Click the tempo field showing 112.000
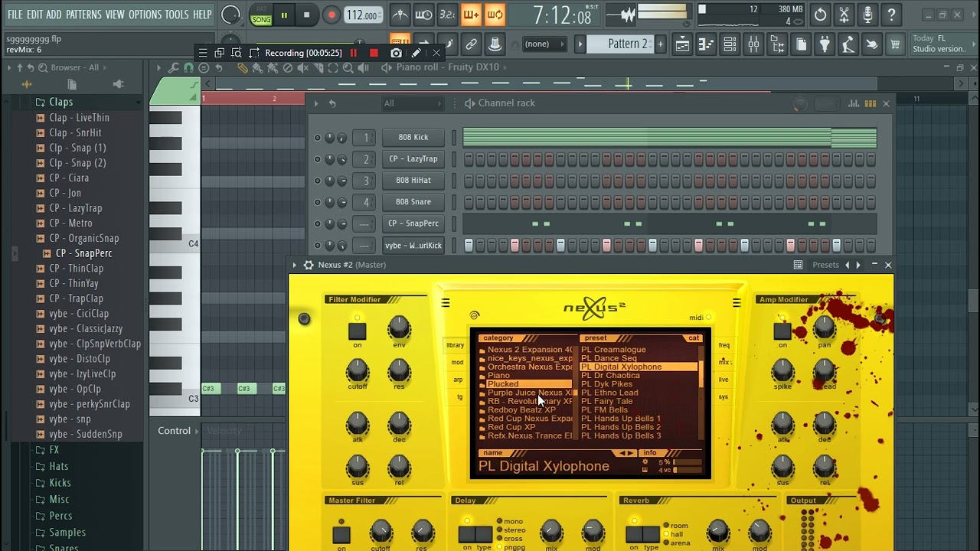 pos(362,15)
